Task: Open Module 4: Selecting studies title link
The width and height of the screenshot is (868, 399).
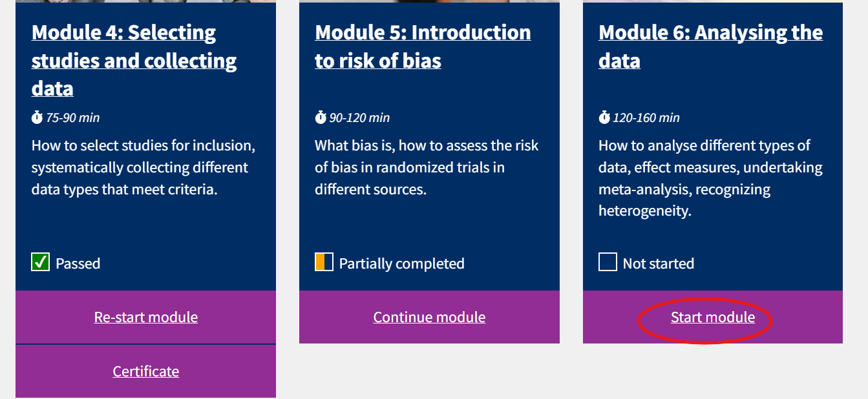Action: [x=134, y=60]
